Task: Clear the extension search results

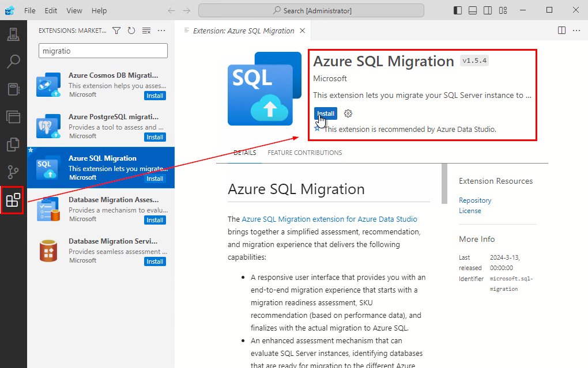Action: pyautogui.click(x=146, y=31)
